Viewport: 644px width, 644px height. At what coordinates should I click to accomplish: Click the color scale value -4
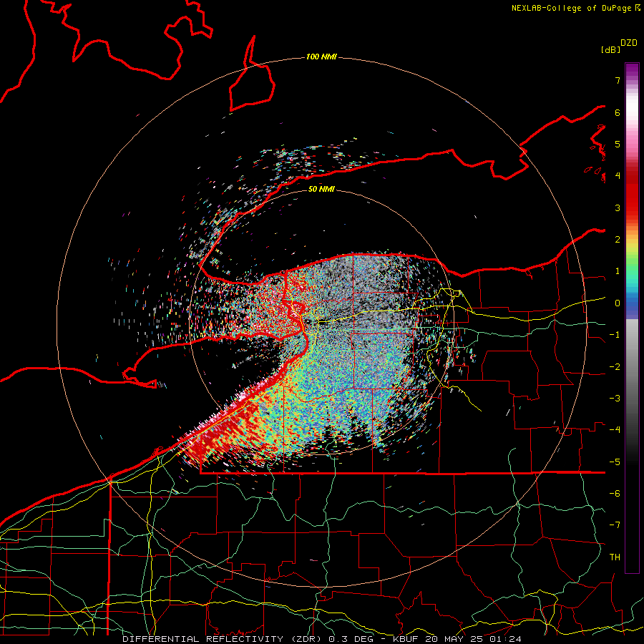tap(615, 429)
